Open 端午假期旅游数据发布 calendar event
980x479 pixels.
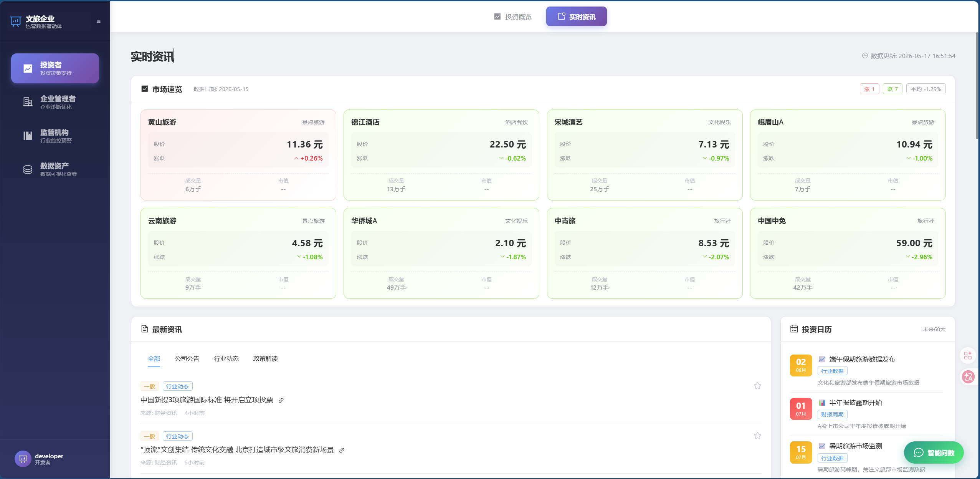pyautogui.click(x=862, y=359)
